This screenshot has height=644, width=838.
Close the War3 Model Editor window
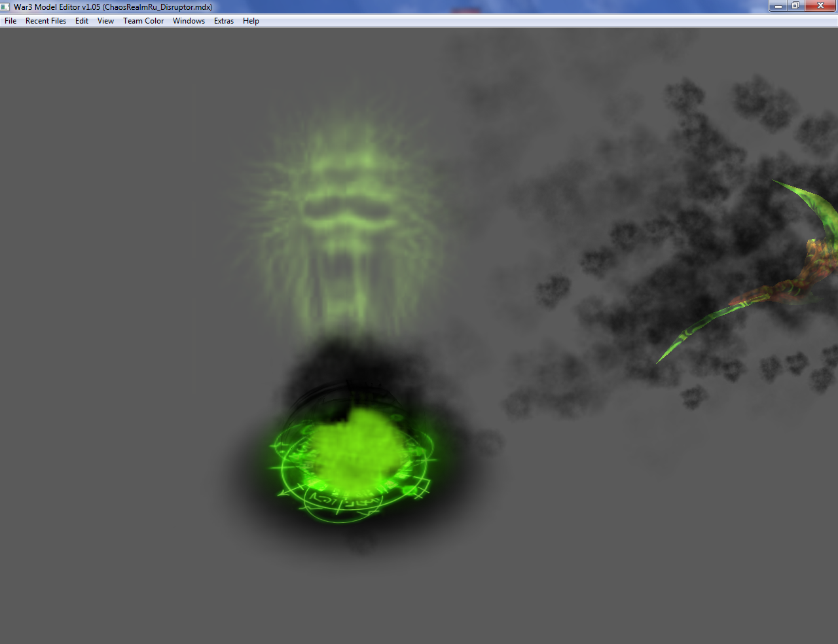tap(820, 6)
